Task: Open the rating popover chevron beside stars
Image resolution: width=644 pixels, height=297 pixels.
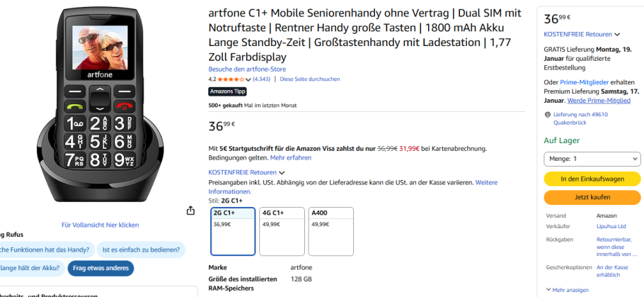Action: [249, 79]
